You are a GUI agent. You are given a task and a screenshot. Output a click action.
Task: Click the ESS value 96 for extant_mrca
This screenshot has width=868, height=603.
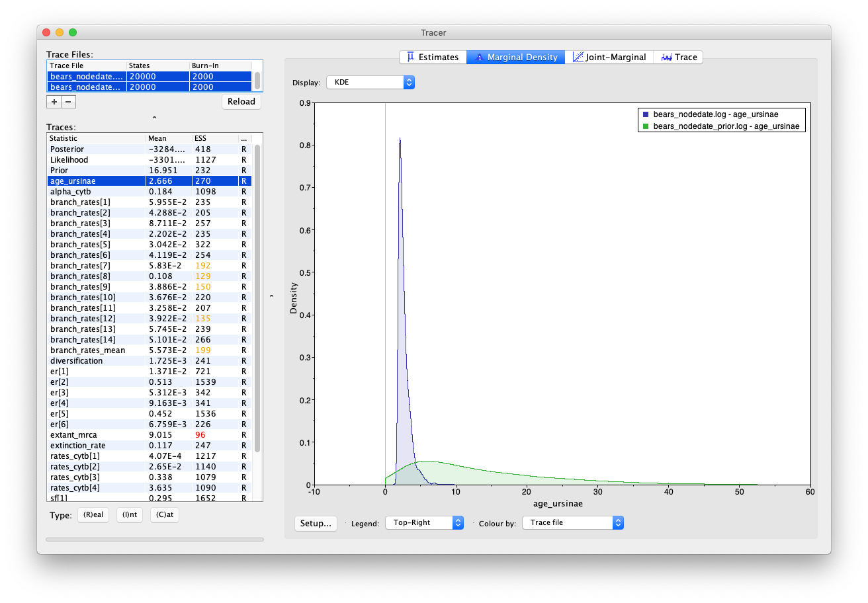200,434
